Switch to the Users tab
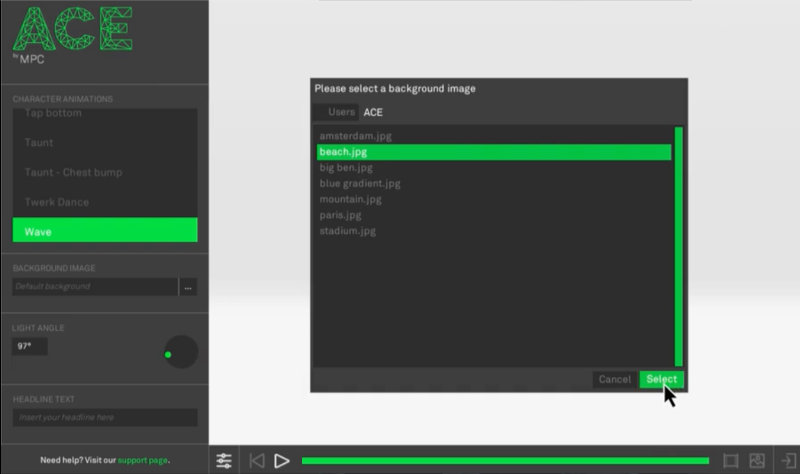The height and width of the screenshot is (474, 800). (x=341, y=112)
